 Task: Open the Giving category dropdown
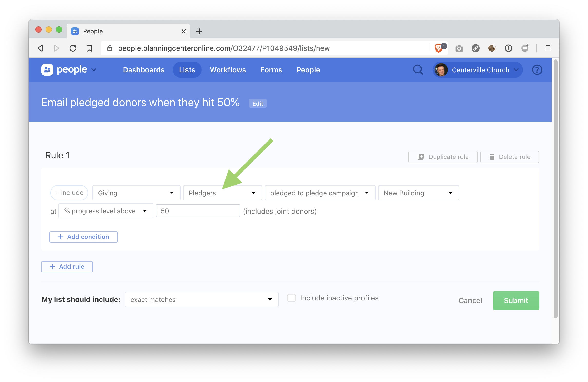(x=136, y=193)
